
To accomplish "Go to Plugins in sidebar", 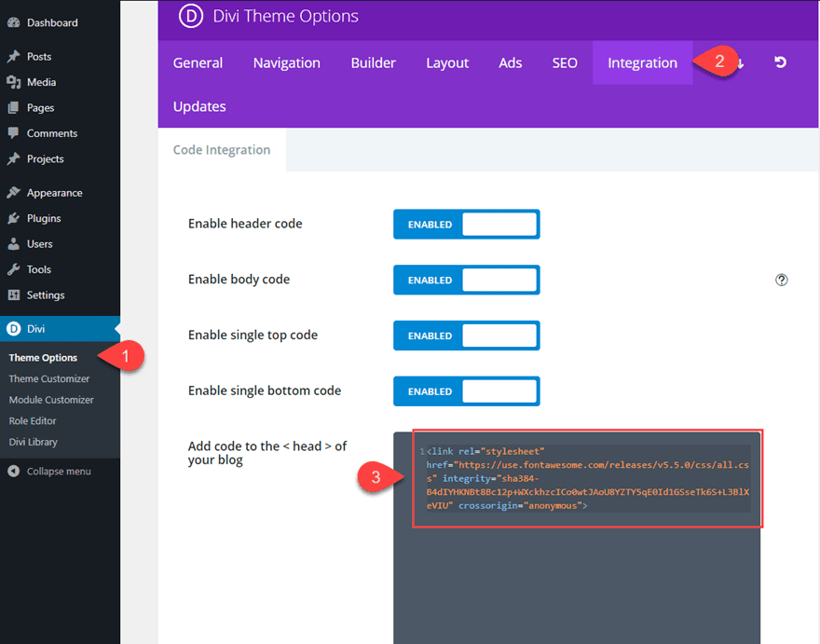I will click(44, 218).
